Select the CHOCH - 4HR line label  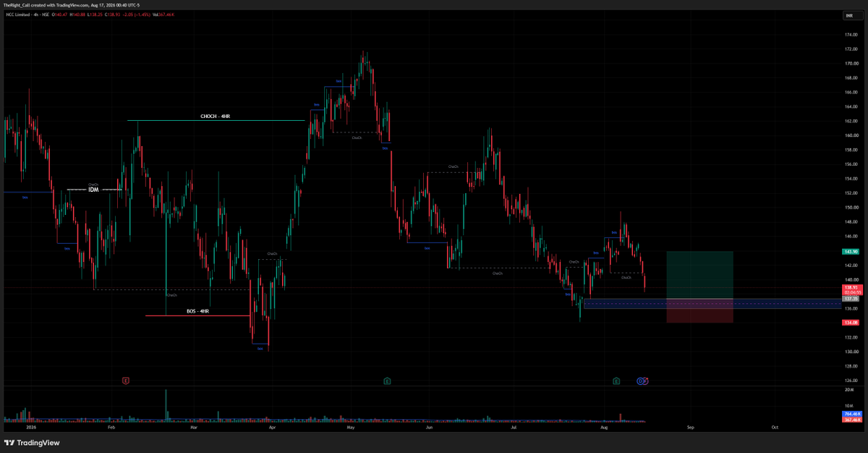[216, 117]
